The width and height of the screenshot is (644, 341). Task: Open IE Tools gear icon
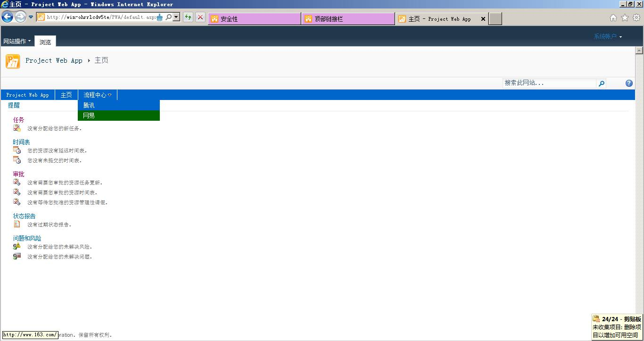pos(636,17)
